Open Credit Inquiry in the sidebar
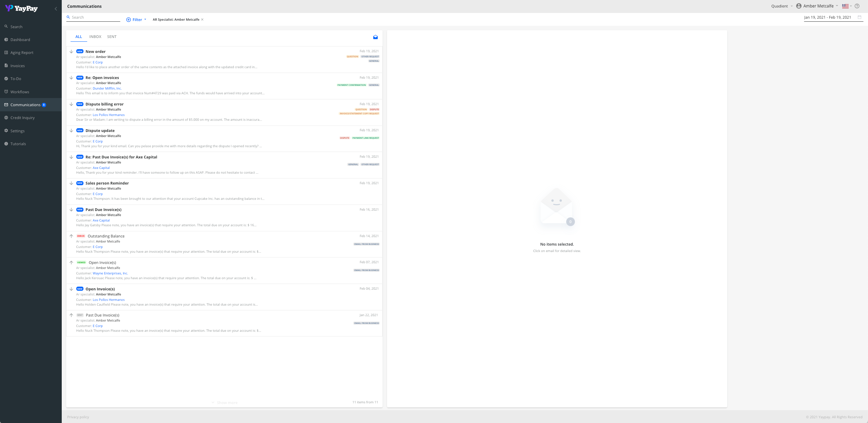Screen dimensions: 868x423 [22, 118]
